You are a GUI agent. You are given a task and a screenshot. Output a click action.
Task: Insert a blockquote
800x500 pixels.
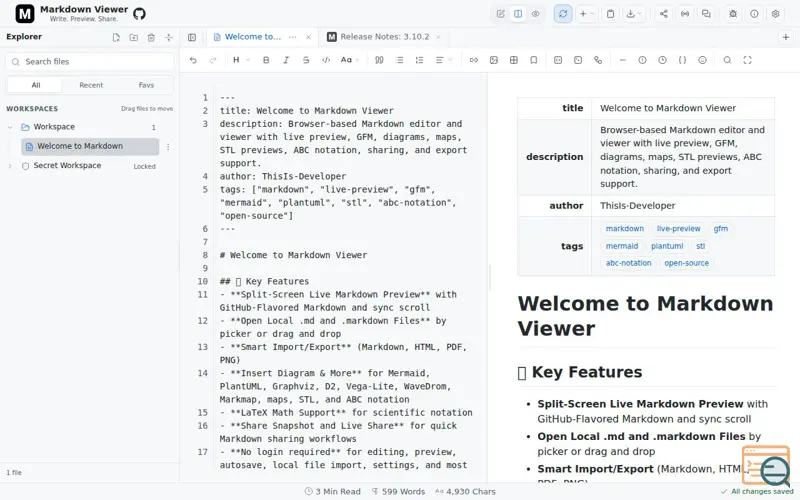(x=379, y=60)
